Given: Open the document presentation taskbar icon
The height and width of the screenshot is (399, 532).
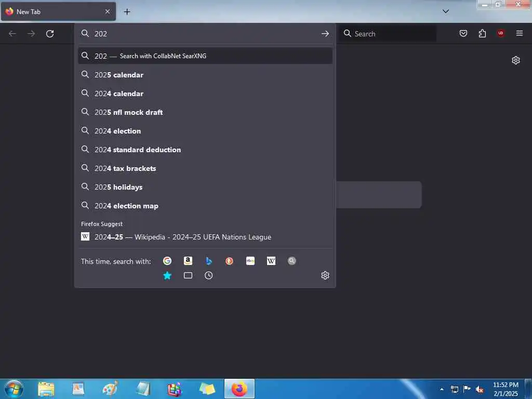Looking at the screenshot, I should [x=78, y=389].
